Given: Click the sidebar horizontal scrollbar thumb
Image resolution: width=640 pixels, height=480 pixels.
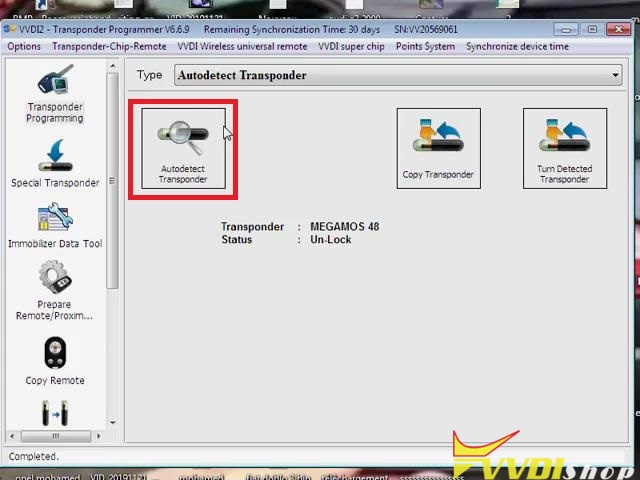Looking at the screenshot, I should (x=56, y=436).
